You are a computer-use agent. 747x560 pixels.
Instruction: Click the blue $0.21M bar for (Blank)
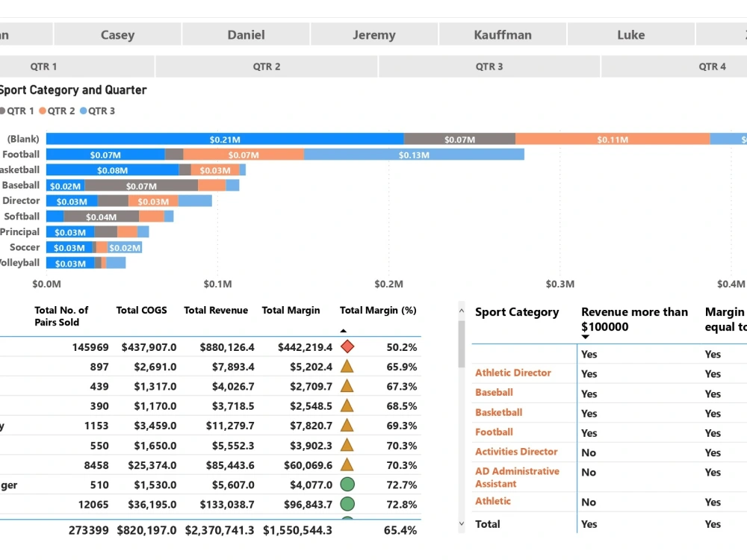[224, 138]
